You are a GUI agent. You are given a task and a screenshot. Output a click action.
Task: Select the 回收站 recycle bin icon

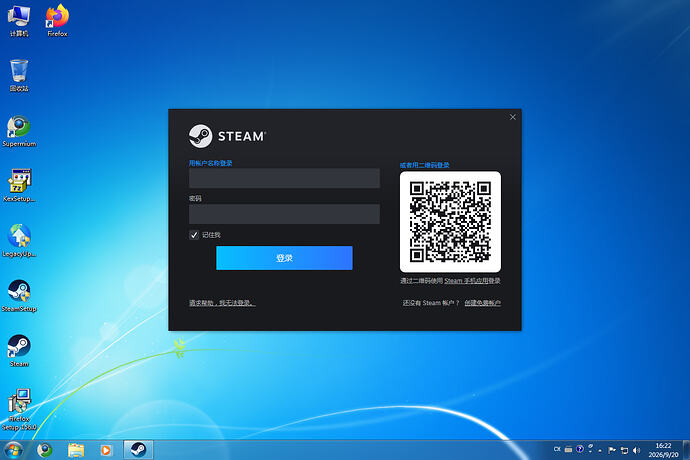19,75
